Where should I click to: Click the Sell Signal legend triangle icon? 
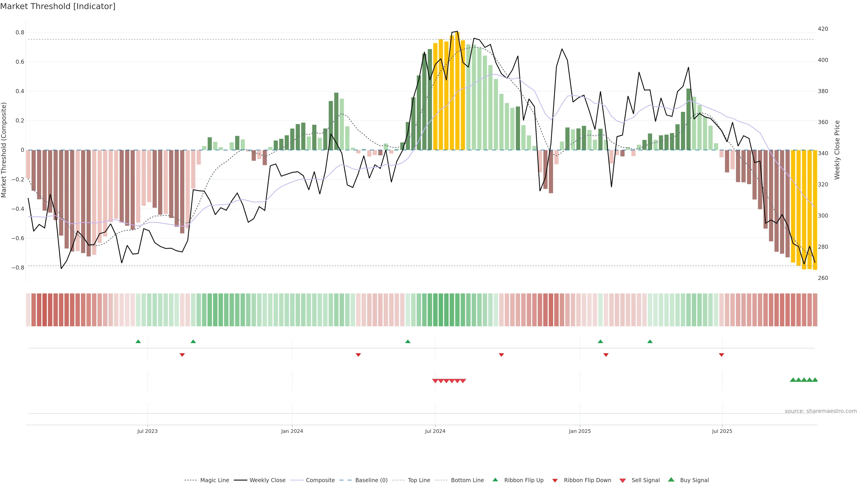click(x=623, y=481)
